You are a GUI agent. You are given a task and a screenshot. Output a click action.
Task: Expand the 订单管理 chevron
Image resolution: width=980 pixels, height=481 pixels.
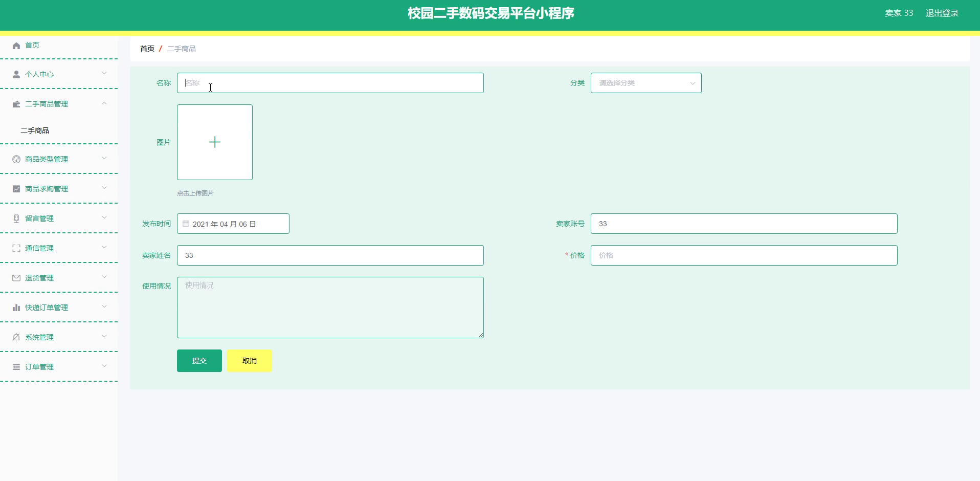click(x=104, y=366)
